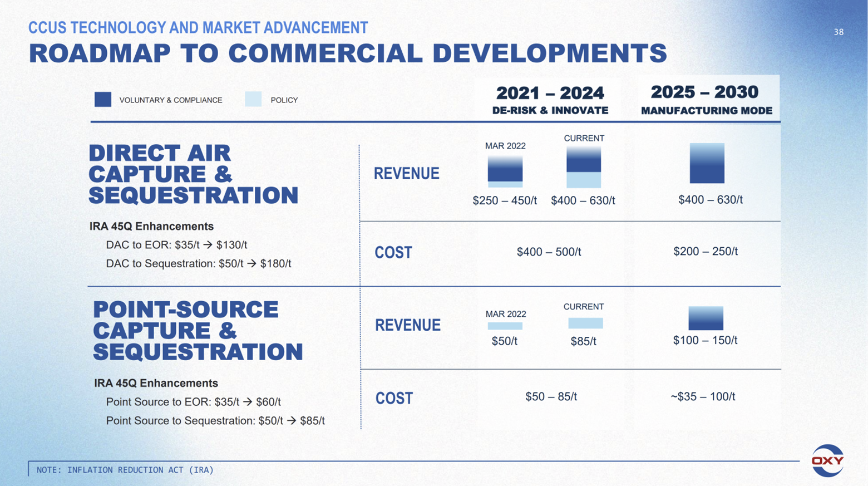The width and height of the screenshot is (868, 486).
Task: Select the MAR 2022 DAC revenue bar
Action: pos(505,171)
